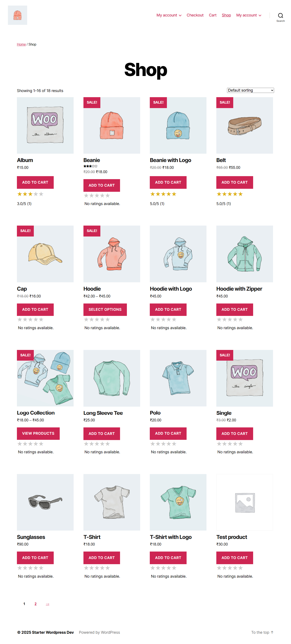The image size is (291, 644).
Task: Click the Sunglasses product image
Action: 45,502
